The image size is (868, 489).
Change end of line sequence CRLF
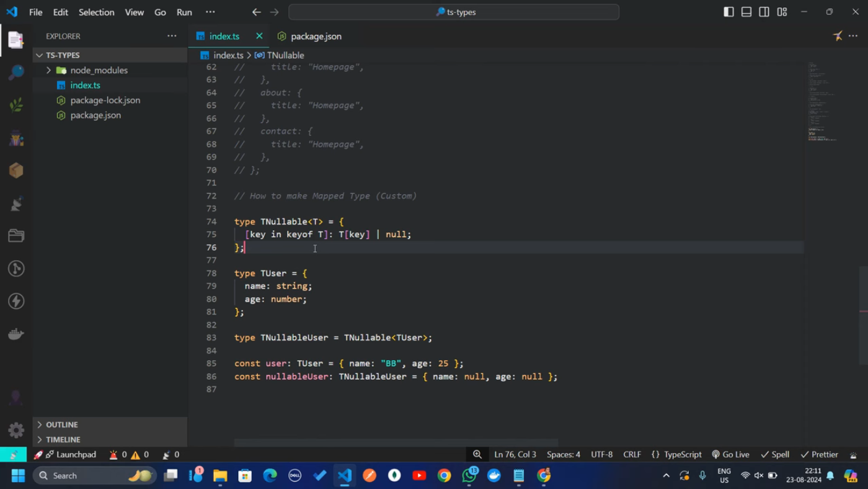click(x=632, y=455)
